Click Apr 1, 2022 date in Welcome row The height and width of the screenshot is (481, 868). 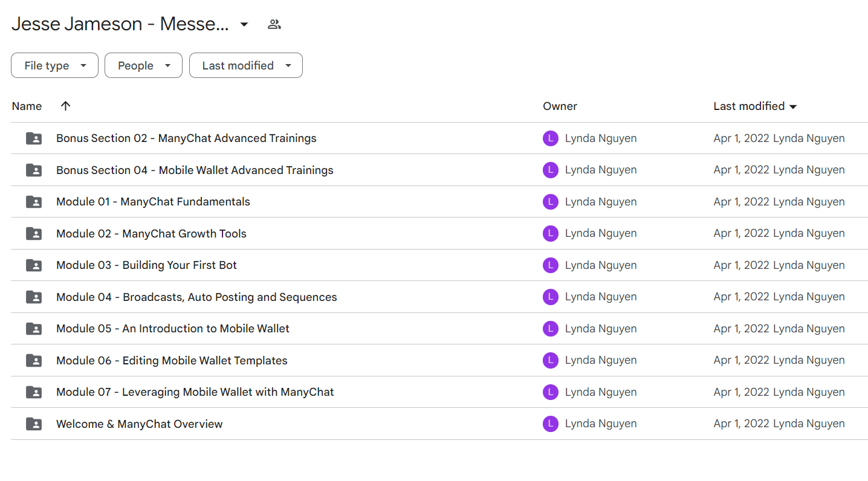point(741,424)
